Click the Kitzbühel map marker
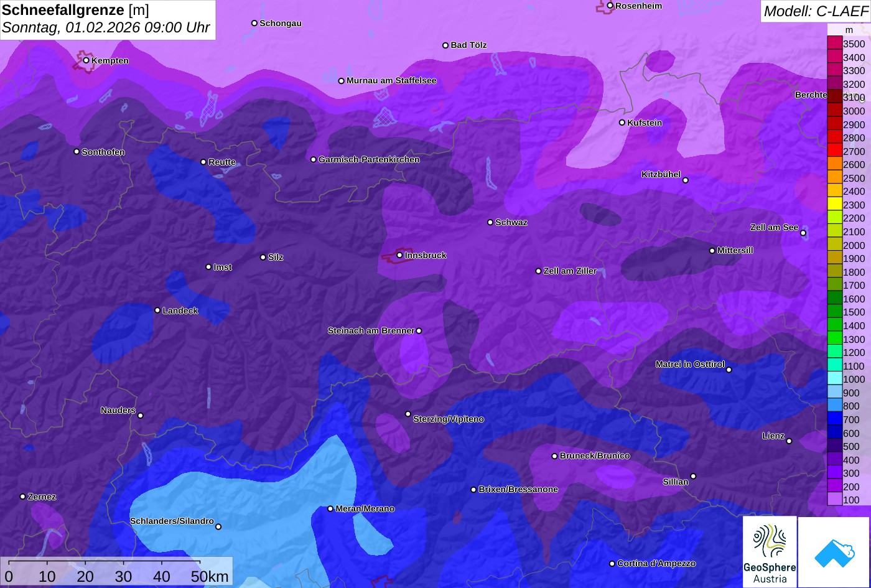This screenshot has width=871, height=588. point(686,180)
